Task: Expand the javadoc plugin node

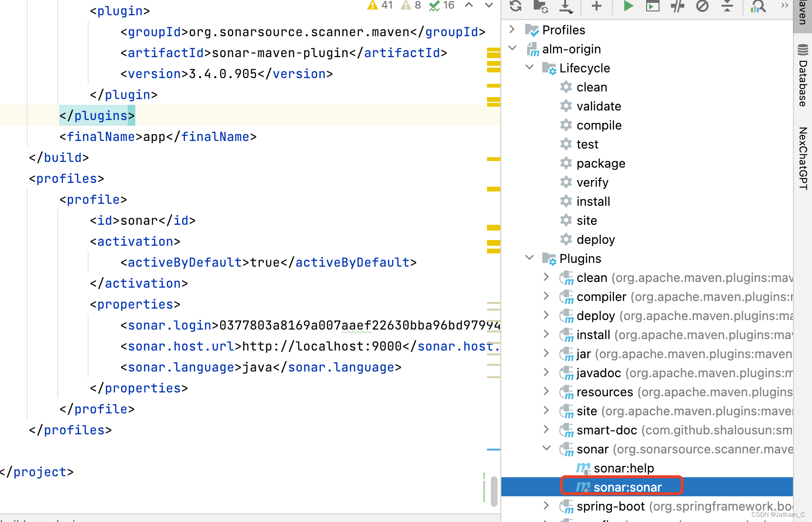Action: [547, 372]
